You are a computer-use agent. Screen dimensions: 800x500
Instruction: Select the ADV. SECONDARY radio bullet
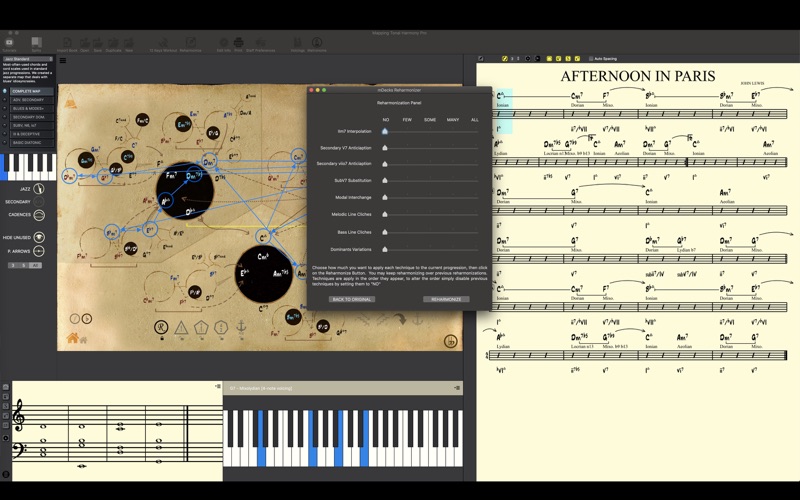click(x=5, y=100)
